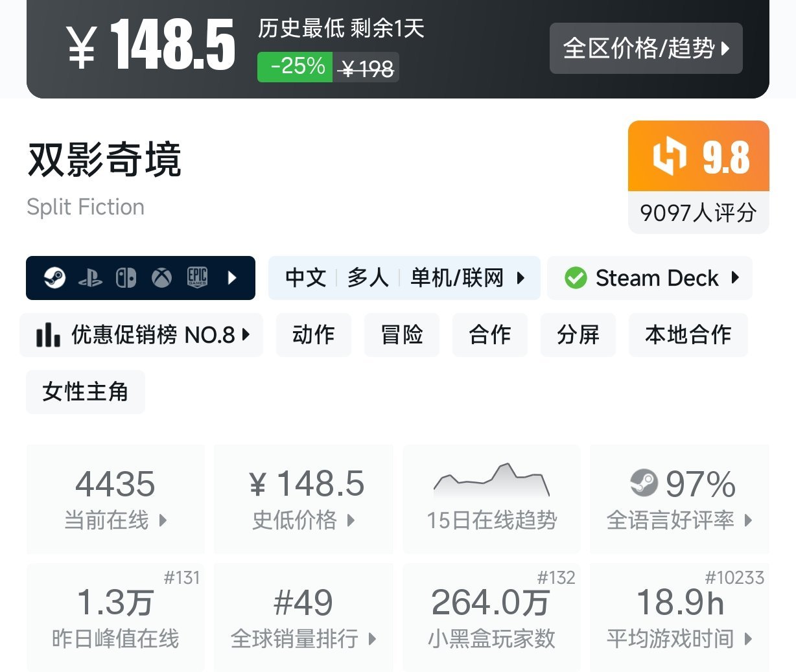The width and height of the screenshot is (796, 672).
Task: Expand the platform list arrow
Action: pyautogui.click(x=233, y=278)
